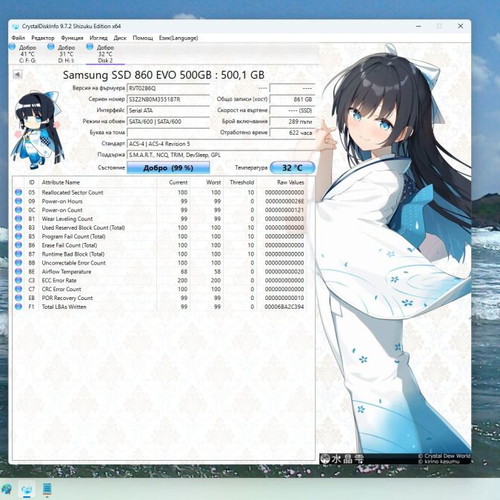Open the Функция menu
The width and height of the screenshot is (500, 500).
(x=72, y=38)
